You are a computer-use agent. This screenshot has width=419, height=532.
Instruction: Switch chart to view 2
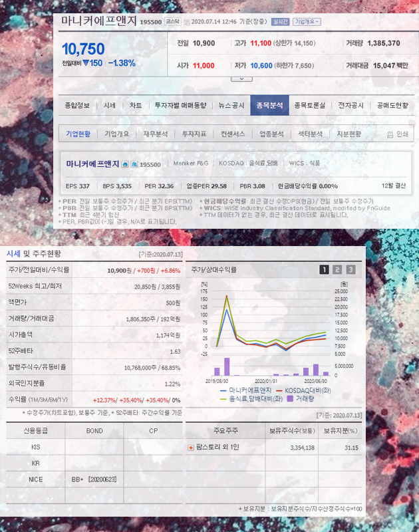click(x=337, y=270)
